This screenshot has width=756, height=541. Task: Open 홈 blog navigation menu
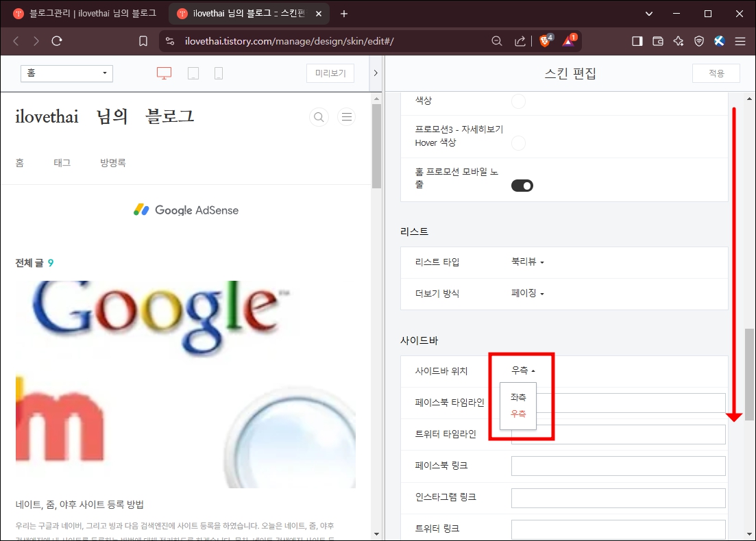point(19,163)
